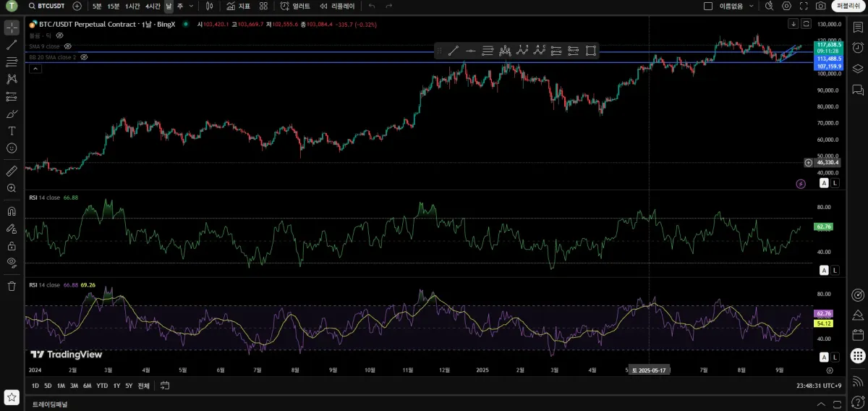Image resolution: width=868 pixels, height=411 pixels.
Task: Toggle hide all drawings eye icon
Action: 12,262
